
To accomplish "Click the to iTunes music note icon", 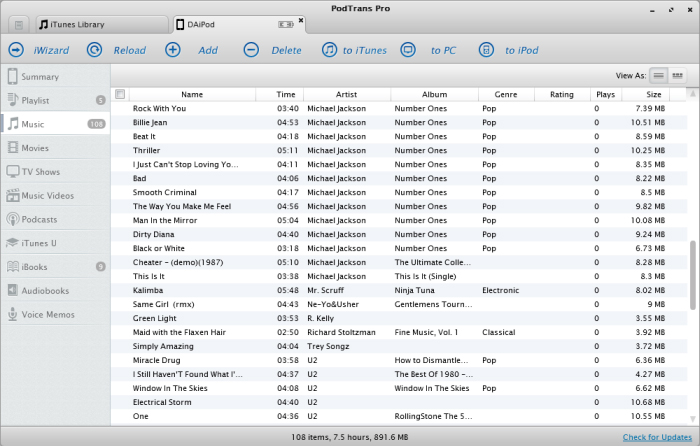I will 329,50.
